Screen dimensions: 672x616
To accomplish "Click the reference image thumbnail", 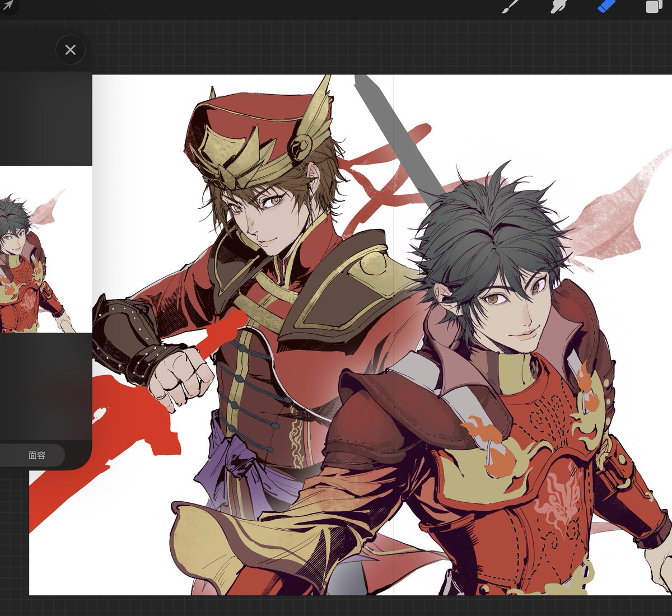I will pos(46,249).
